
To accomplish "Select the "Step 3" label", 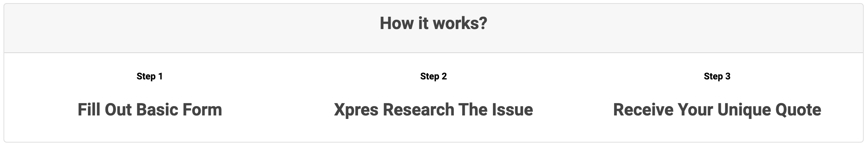I will (717, 76).
